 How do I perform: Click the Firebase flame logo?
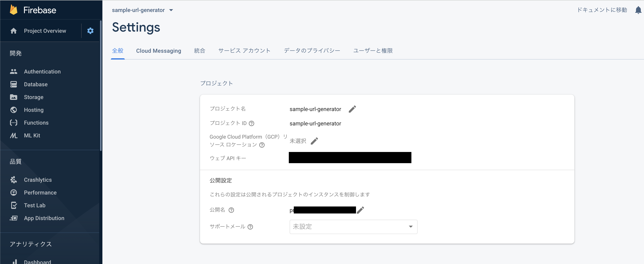click(14, 10)
